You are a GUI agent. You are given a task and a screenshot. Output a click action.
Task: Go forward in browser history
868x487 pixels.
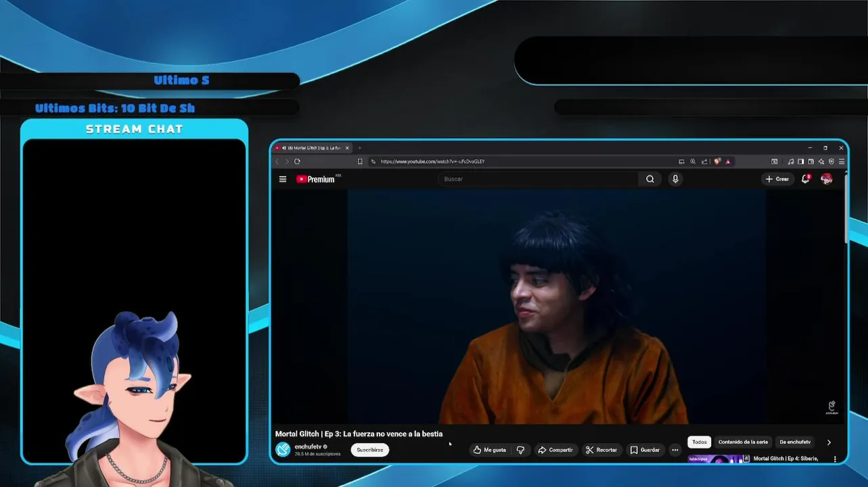pyautogui.click(x=286, y=162)
